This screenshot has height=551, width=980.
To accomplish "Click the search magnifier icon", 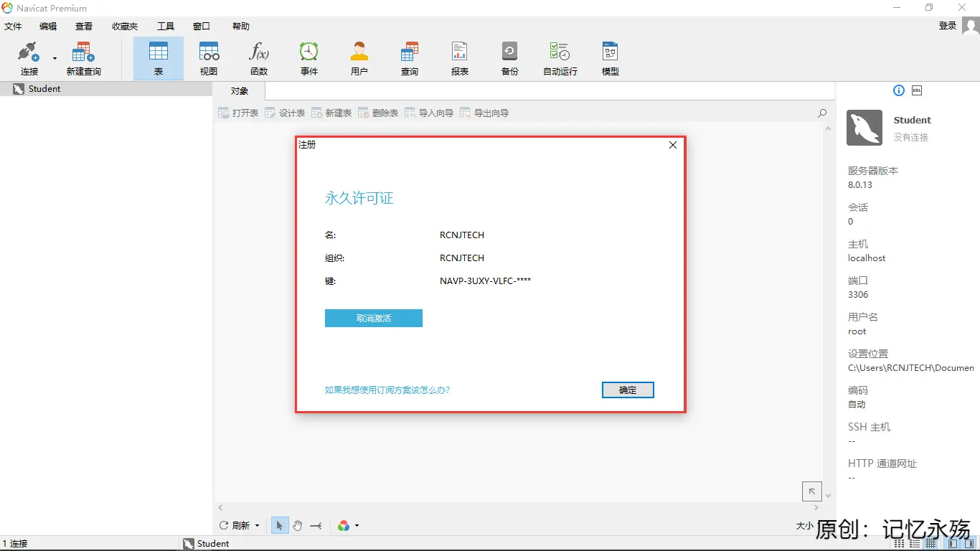I will [822, 113].
